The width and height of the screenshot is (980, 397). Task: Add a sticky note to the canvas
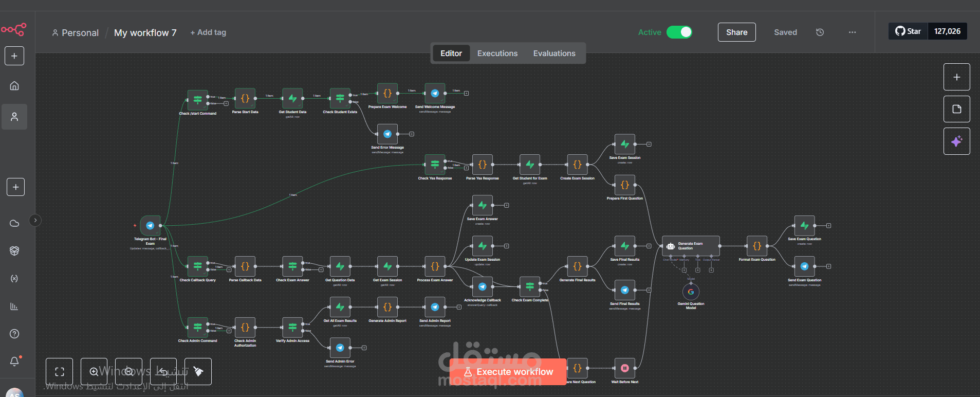pos(956,109)
